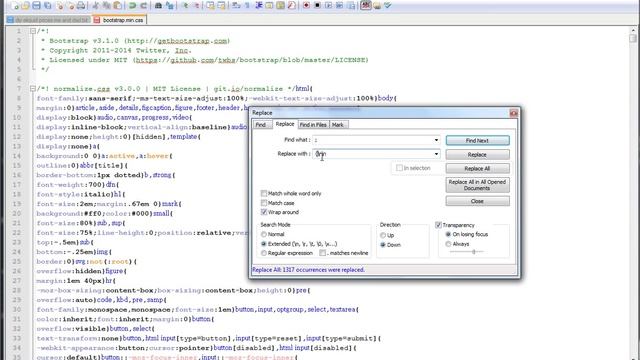Click Run Macro Multiple Times icon
640x360 pixels.
pos(339,5)
